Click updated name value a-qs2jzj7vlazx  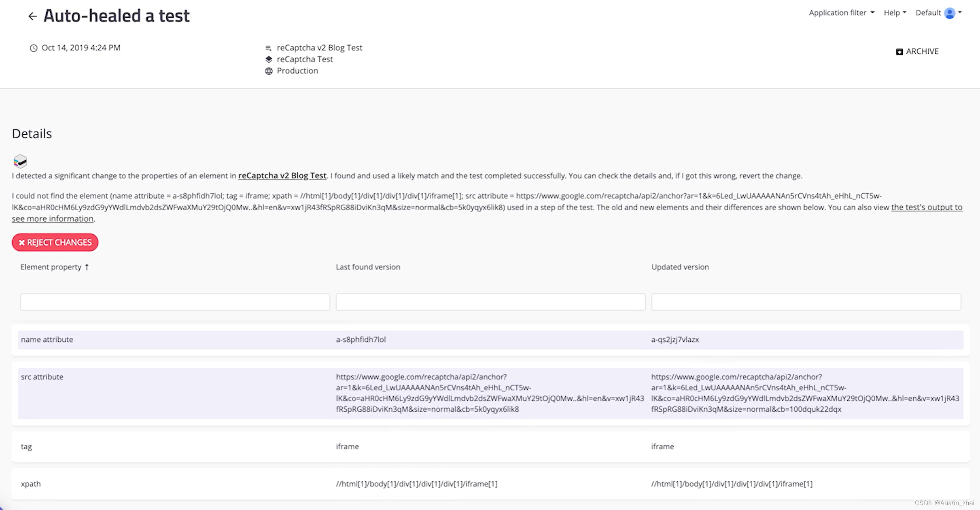point(675,339)
